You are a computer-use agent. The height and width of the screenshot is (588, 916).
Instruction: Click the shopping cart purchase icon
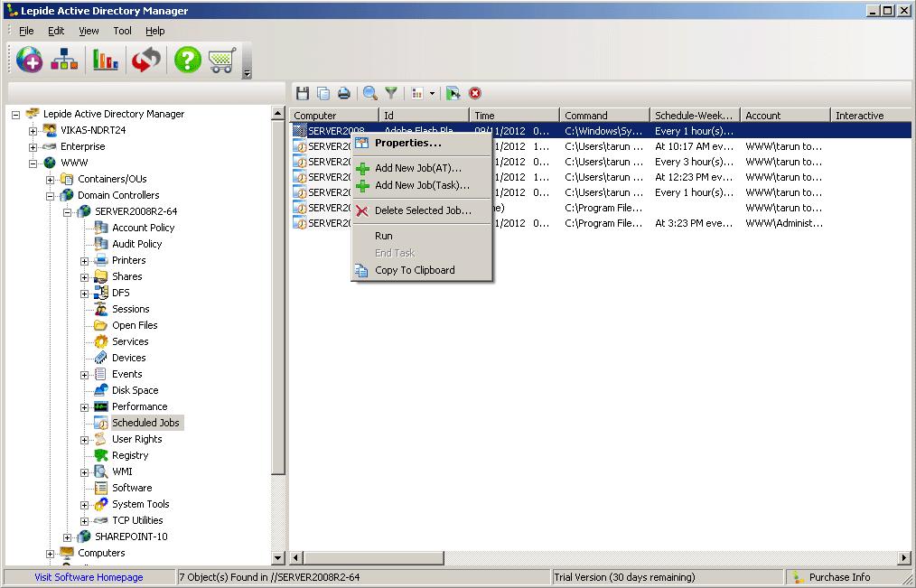(x=222, y=60)
